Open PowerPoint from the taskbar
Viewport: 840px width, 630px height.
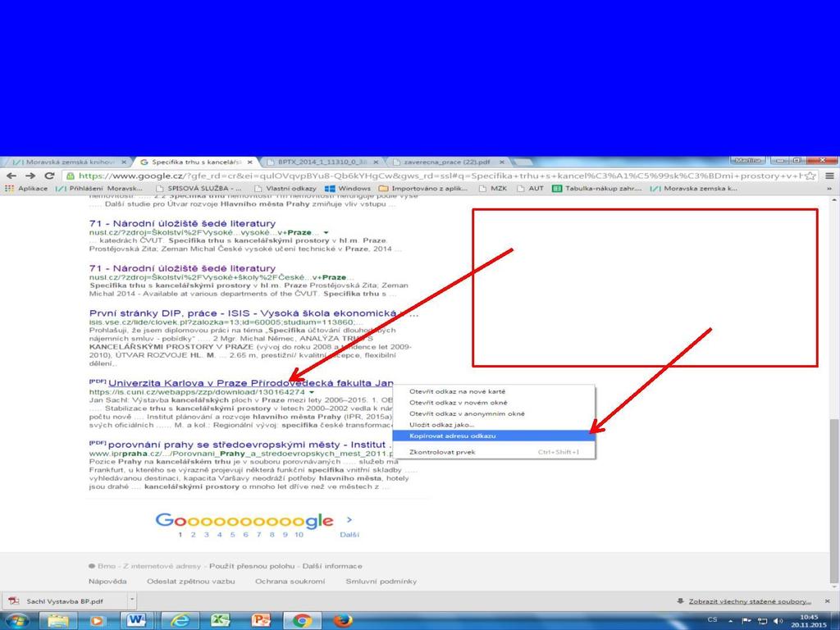pyautogui.click(x=262, y=620)
